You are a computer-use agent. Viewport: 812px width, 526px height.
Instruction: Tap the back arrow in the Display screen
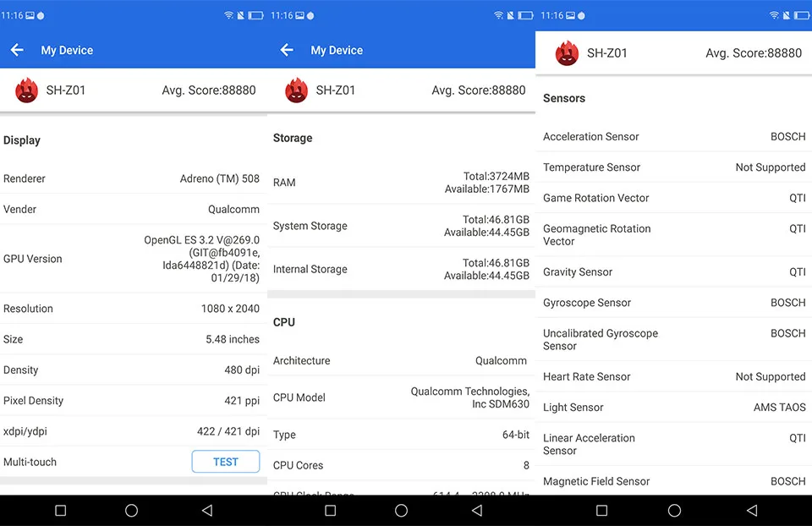coord(17,50)
